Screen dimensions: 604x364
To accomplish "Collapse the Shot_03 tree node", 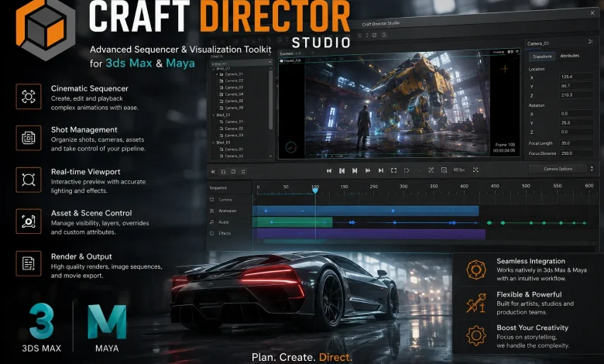I will [x=214, y=143].
